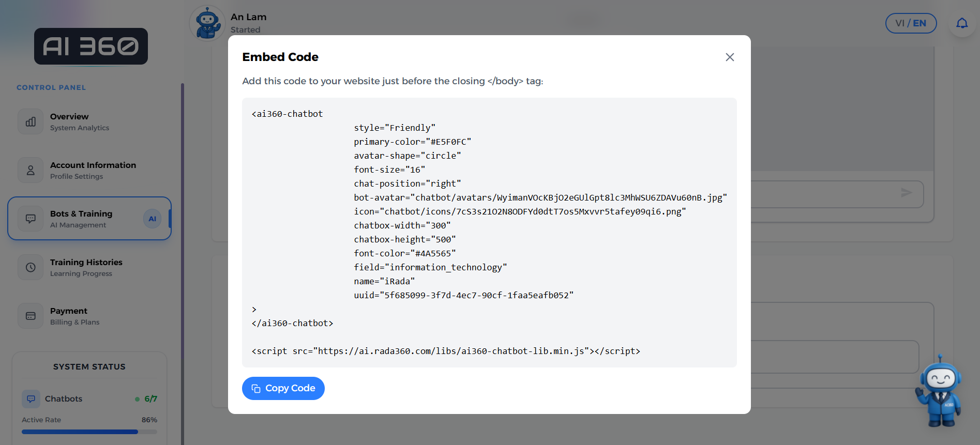
Task: Click the name="iRada" line
Action: [x=384, y=281]
